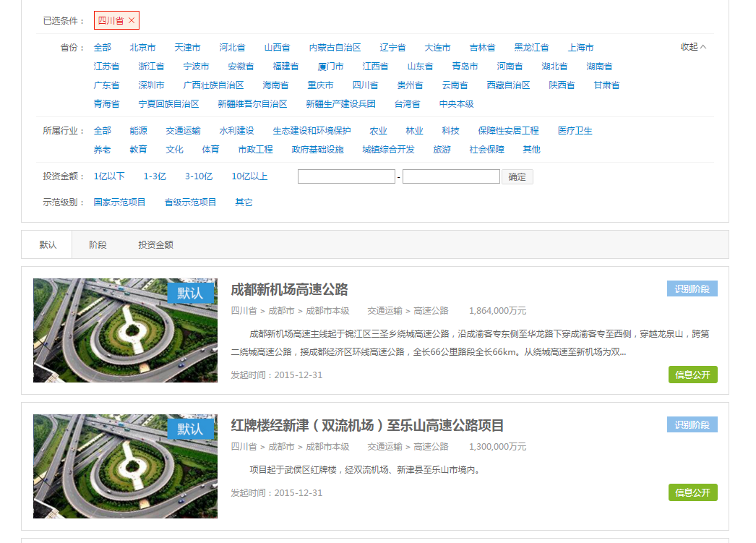Select 辽宁省 filter
The height and width of the screenshot is (543, 756).
point(392,47)
